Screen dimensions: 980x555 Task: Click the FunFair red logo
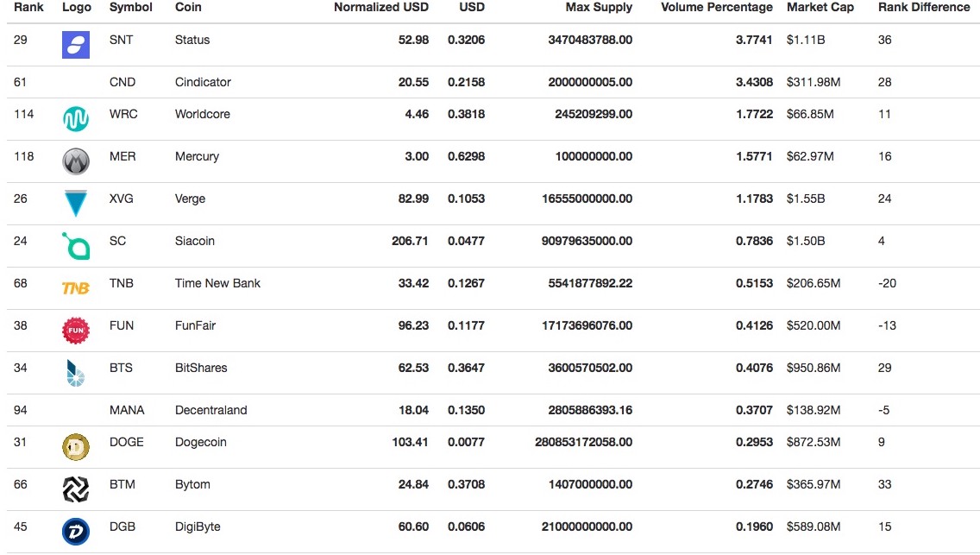(x=76, y=331)
